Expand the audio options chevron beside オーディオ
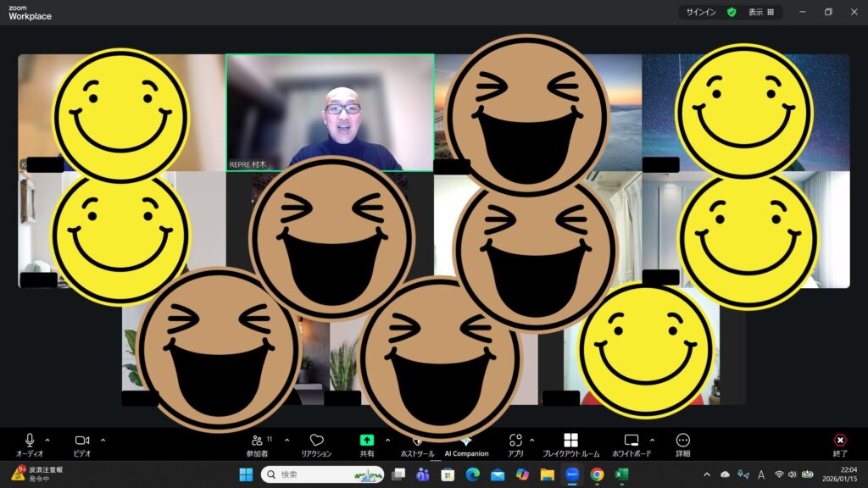 coord(47,440)
